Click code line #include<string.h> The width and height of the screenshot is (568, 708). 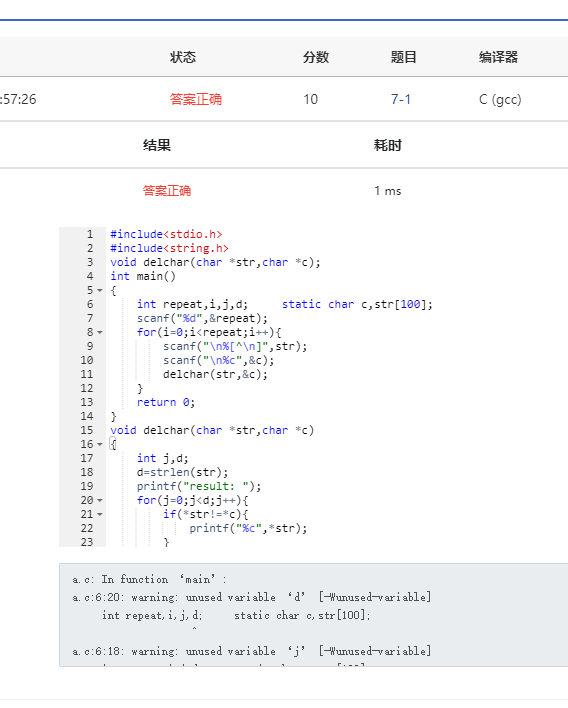tap(169, 248)
